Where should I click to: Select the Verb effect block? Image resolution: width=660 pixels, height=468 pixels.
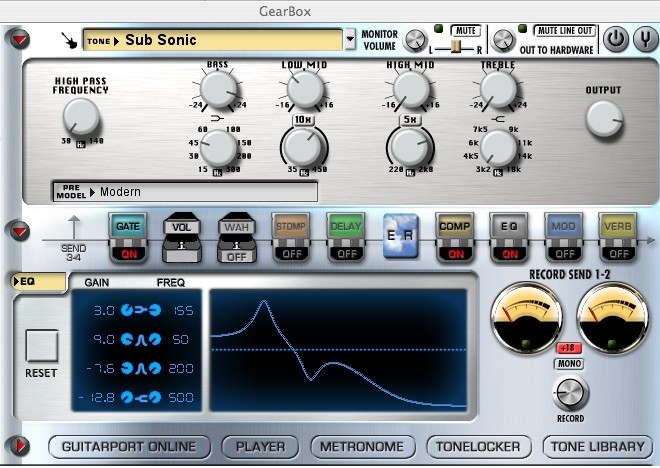tap(618, 226)
